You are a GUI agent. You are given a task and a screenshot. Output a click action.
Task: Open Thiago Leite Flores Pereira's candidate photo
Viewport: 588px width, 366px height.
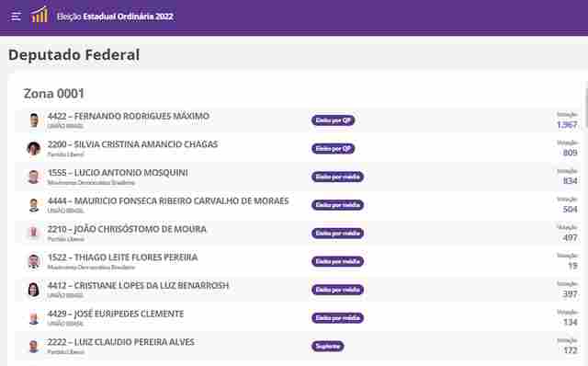pos(34,261)
